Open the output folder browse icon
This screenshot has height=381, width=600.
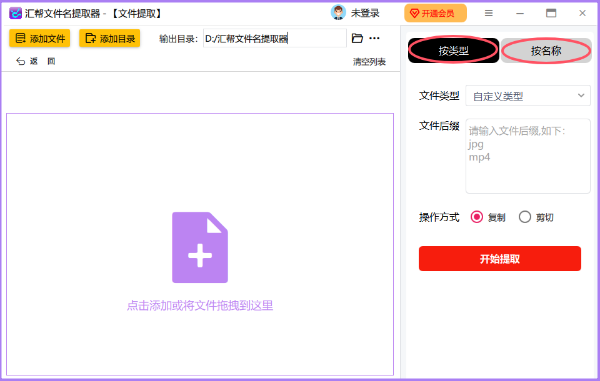tap(357, 38)
